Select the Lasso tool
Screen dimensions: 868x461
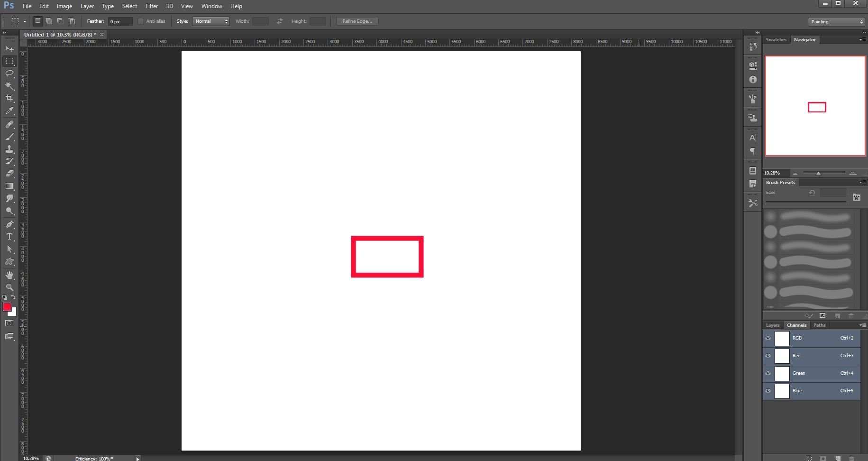tap(9, 74)
